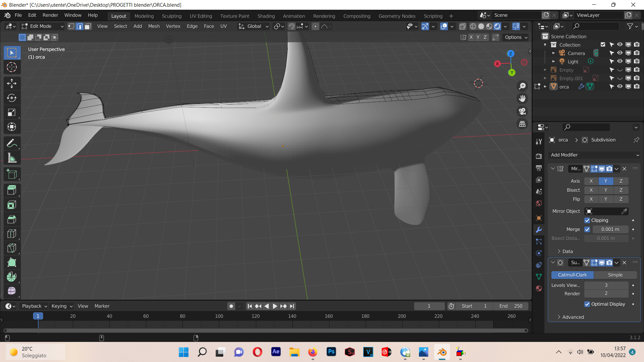Open the Object Data properties tab
Screen dimensions: 644x362
pyautogui.click(x=539, y=277)
